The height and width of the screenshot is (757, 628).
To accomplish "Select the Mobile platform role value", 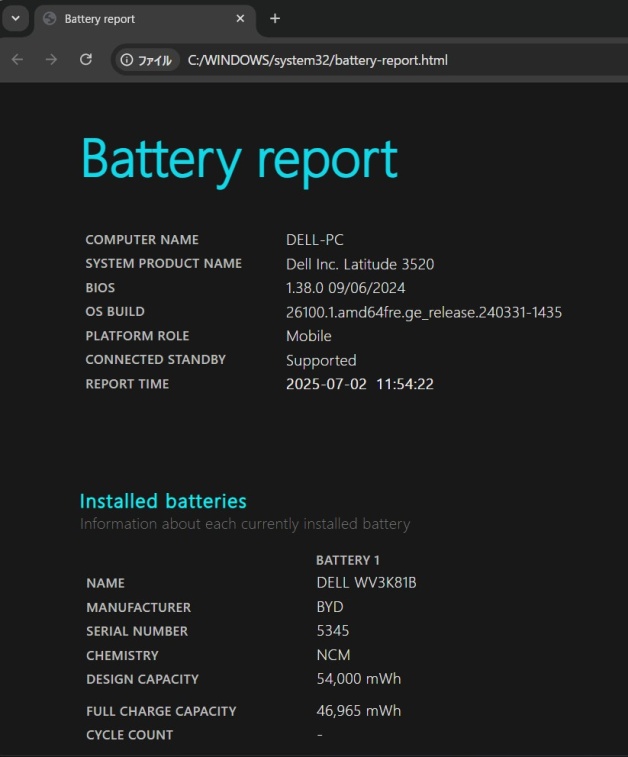I will (308, 336).
